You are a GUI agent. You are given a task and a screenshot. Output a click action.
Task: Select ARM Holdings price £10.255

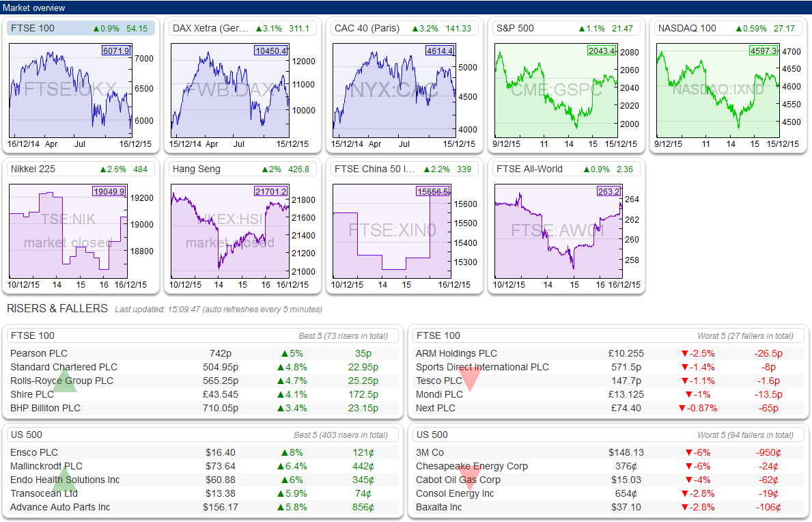[626, 353]
